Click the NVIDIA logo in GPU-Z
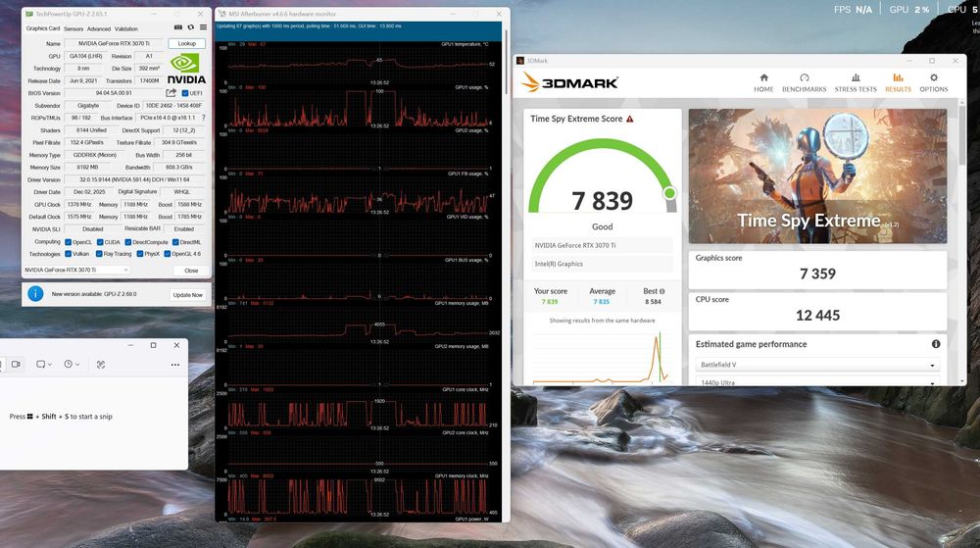The image size is (980, 548). 186,69
